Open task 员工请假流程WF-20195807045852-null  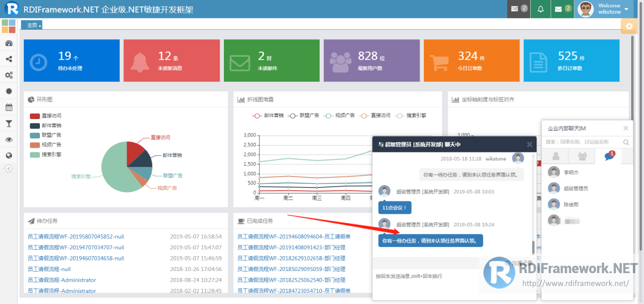click(76, 237)
